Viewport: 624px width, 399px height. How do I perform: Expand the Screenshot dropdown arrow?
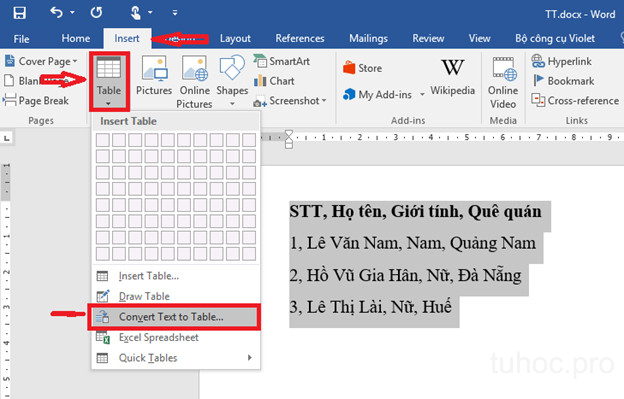coord(324,101)
